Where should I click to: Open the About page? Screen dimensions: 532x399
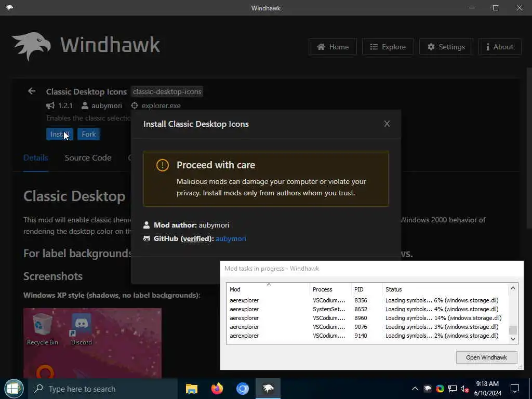tap(500, 47)
